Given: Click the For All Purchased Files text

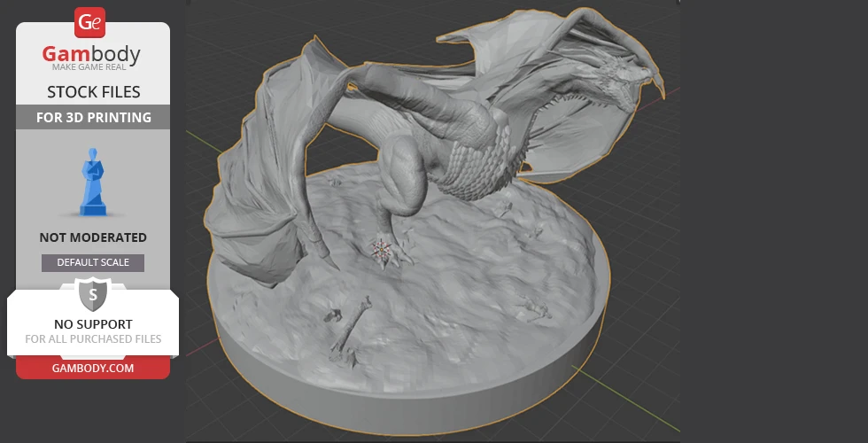Looking at the screenshot, I should click(93, 339).
